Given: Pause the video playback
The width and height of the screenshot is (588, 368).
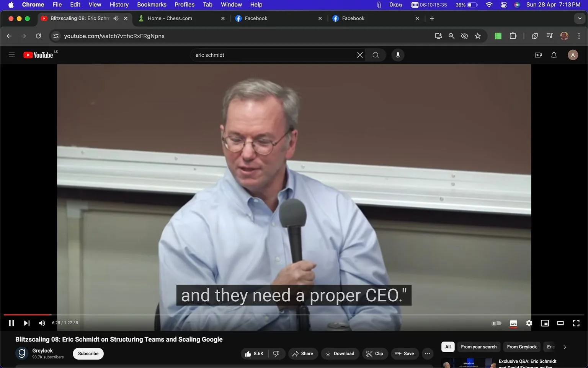Looking at the screenshot, I should (x=11, y=323).
